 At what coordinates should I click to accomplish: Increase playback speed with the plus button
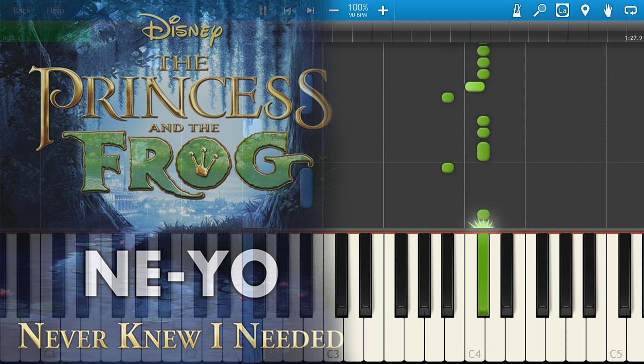point(383,10)
